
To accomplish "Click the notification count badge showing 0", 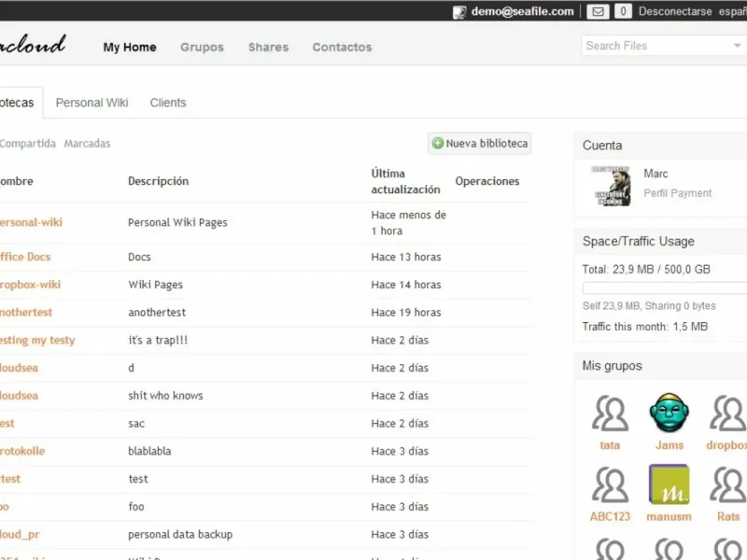I will [623, 11].
